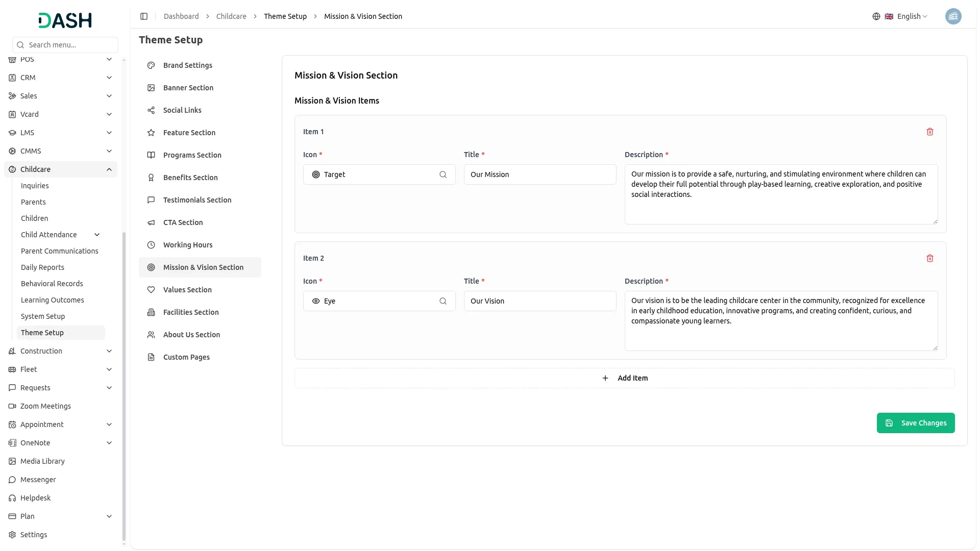Screen dimensions: 980x551
Task: Delete Item 2 with trash icon
Action: [x=929, y=258]
